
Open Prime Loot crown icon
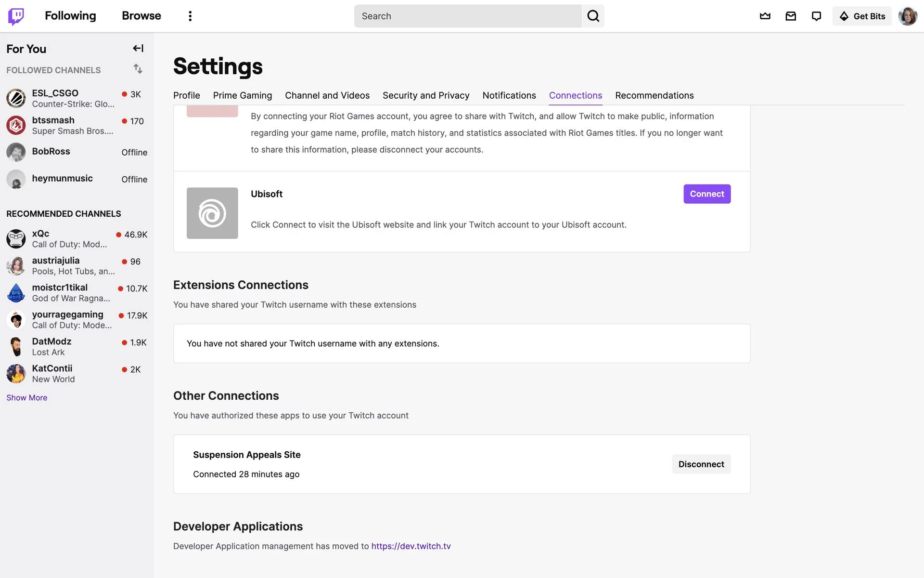(x=765, y=16)
